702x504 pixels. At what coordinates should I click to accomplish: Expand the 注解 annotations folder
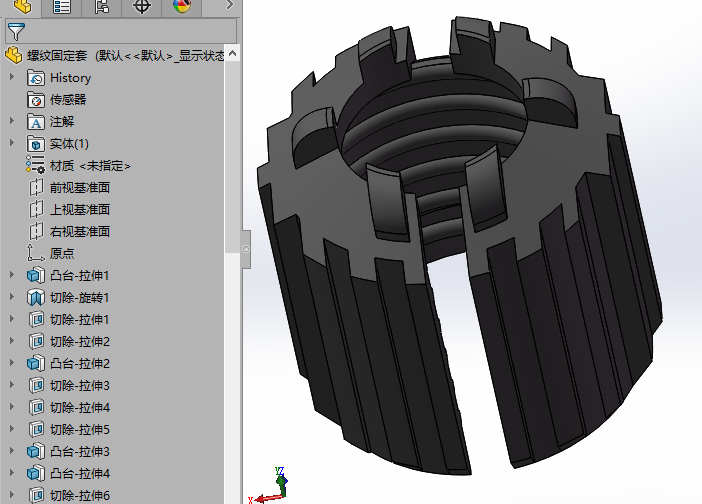[x=12, y=121]
